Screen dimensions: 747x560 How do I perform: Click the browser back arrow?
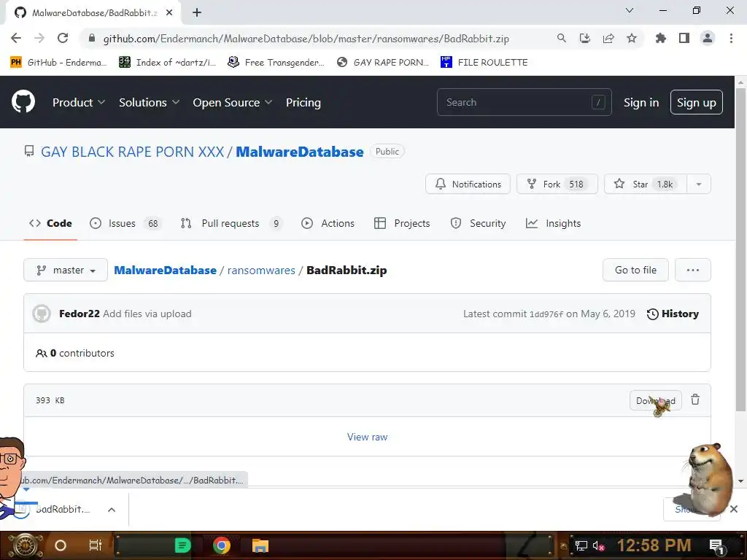pos(16,38)
